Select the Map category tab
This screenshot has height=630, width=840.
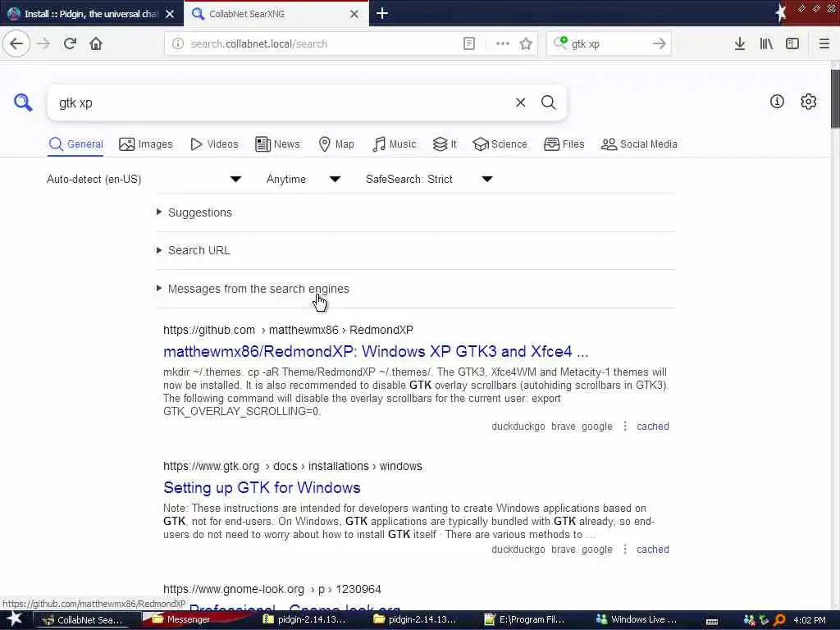click(x=336, y=144)
